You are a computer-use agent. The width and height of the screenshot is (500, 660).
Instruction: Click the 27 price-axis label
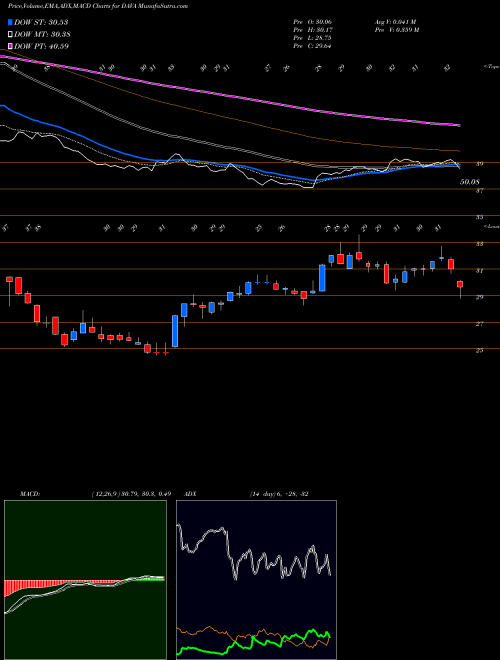click(479, 324)
